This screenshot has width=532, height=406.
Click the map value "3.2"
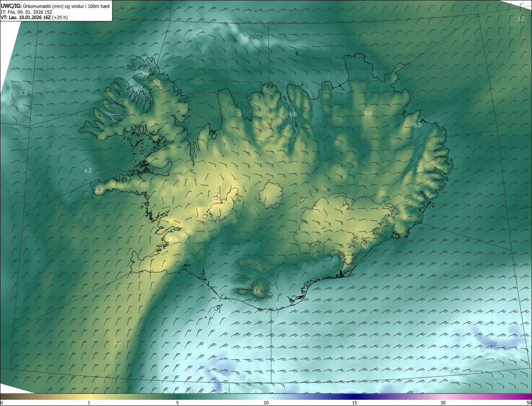[157, 83]
